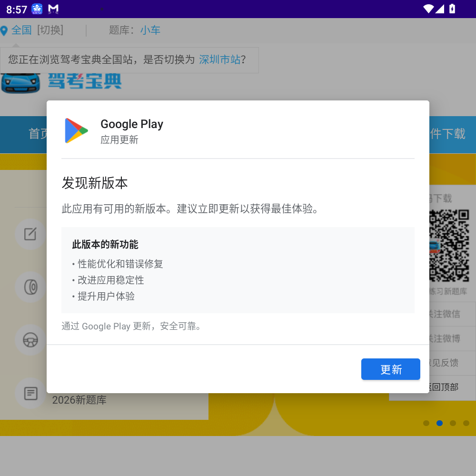476x476 pixels.
Task: Click the 提升用户体验 bullet
Action: pyautogui.click(x=103, y=296)
